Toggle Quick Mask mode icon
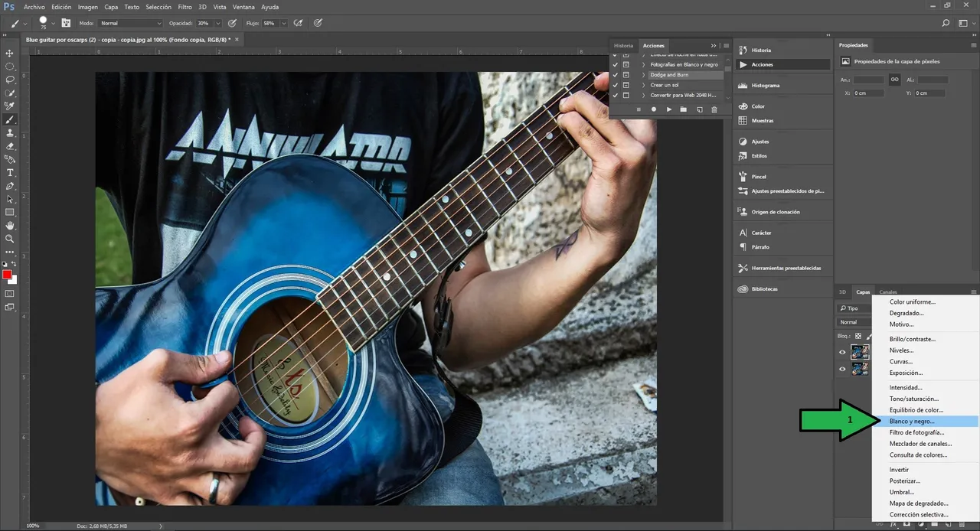980x531 pixels. tap(10, 293)
